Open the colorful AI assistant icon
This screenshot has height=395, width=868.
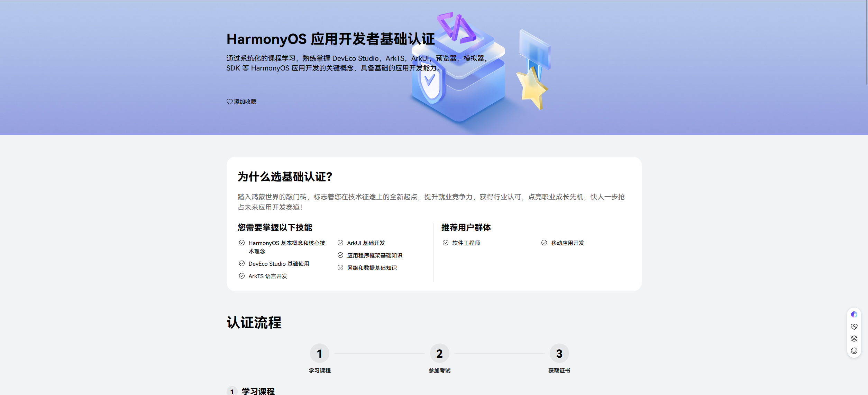(x=854, y=314)
